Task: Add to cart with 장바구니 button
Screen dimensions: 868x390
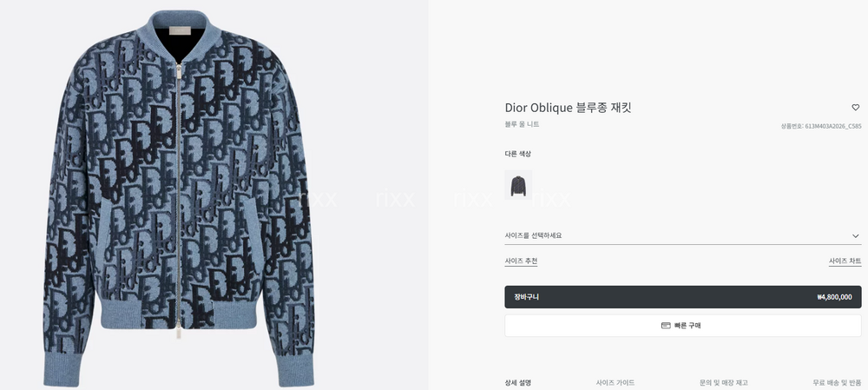Action: 682,297
